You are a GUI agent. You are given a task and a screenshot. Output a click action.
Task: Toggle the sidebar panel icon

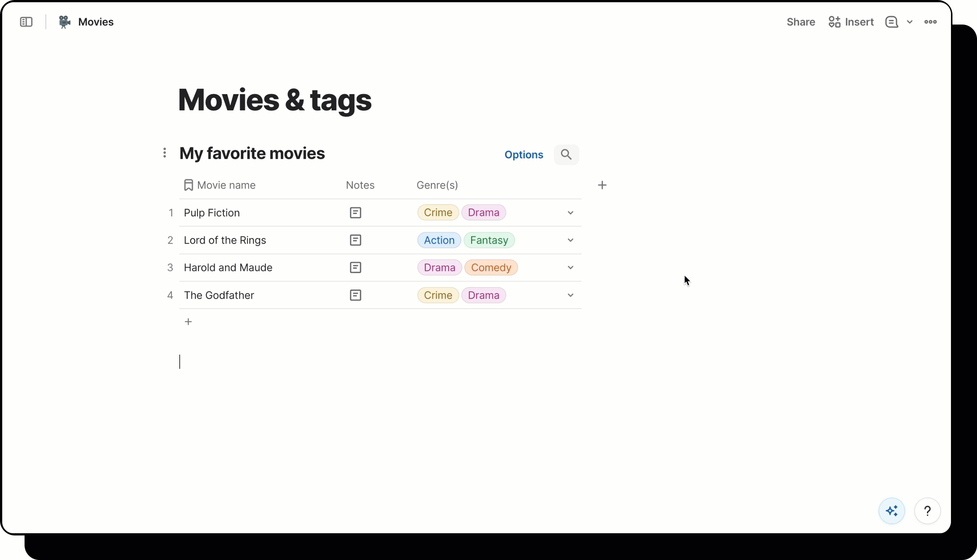(26, 22)
